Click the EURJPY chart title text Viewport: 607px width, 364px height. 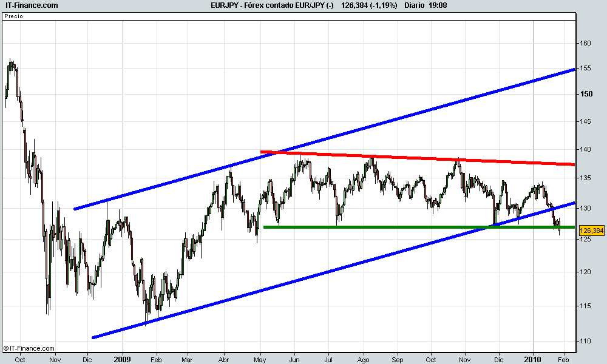pos(272,5)
